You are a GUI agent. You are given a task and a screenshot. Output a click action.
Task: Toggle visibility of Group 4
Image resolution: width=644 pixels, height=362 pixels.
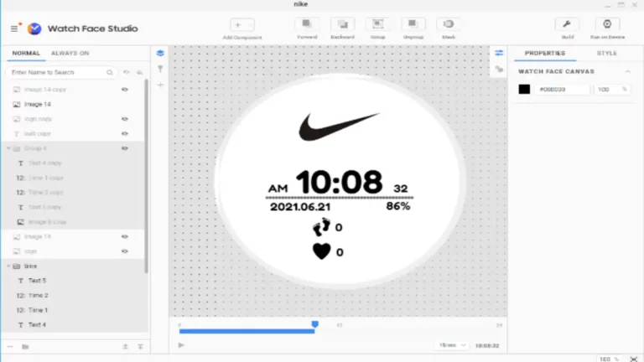point(124,148)
